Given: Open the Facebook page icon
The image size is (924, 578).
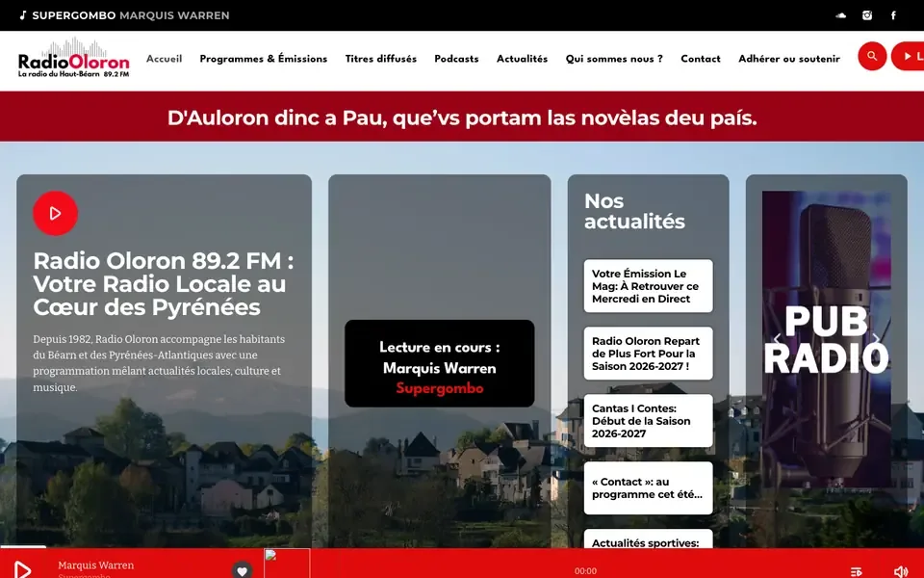Looking at the screenshot, I should point(893,15).
